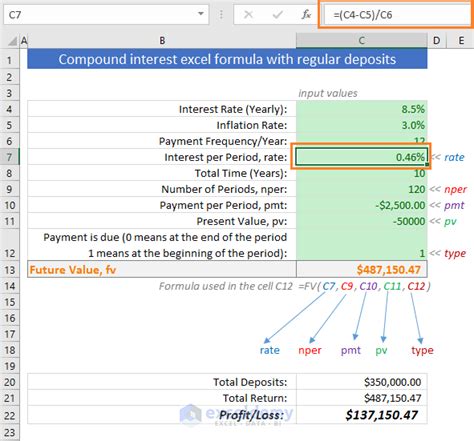
Task: Click the '<< type' annotation
Action: [448, 253]
